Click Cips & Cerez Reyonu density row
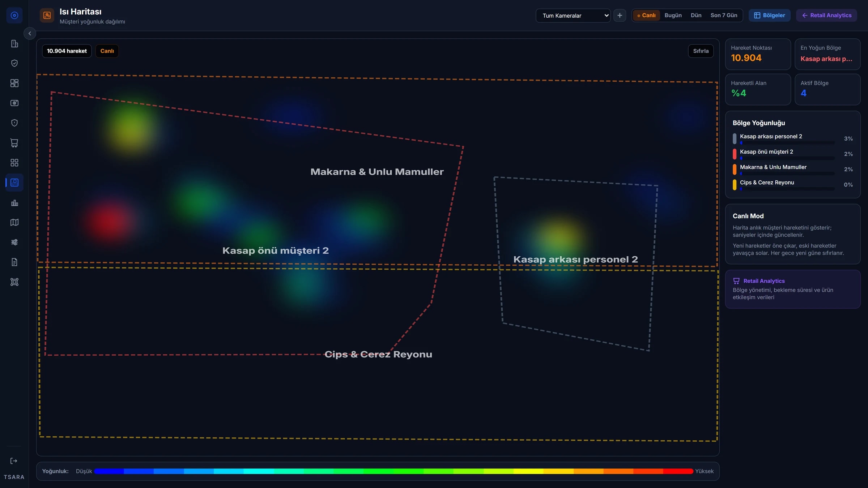This screenshot has width=868, height=488. pos(792,185)
